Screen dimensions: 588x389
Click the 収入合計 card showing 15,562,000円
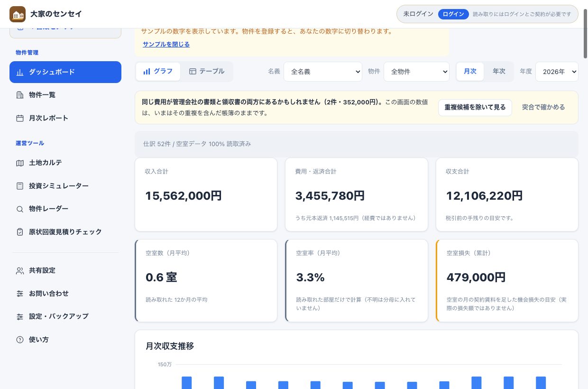[206, 194]
